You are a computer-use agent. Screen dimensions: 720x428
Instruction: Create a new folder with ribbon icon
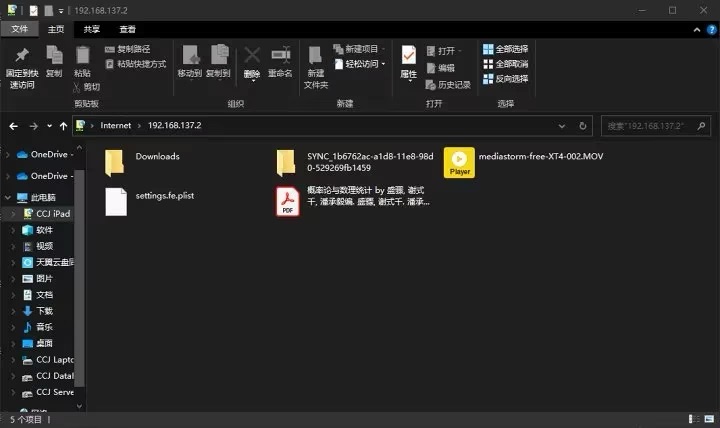316,58
